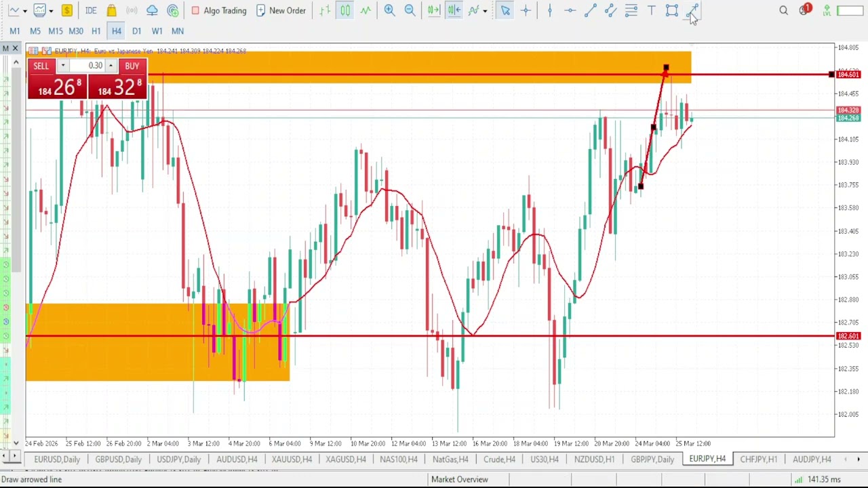Image resolution: width=868 pixels, height=488 pixels.
Task: Switch to H1 timeframe
Action: pyautogui.click(x=96, y=30)
